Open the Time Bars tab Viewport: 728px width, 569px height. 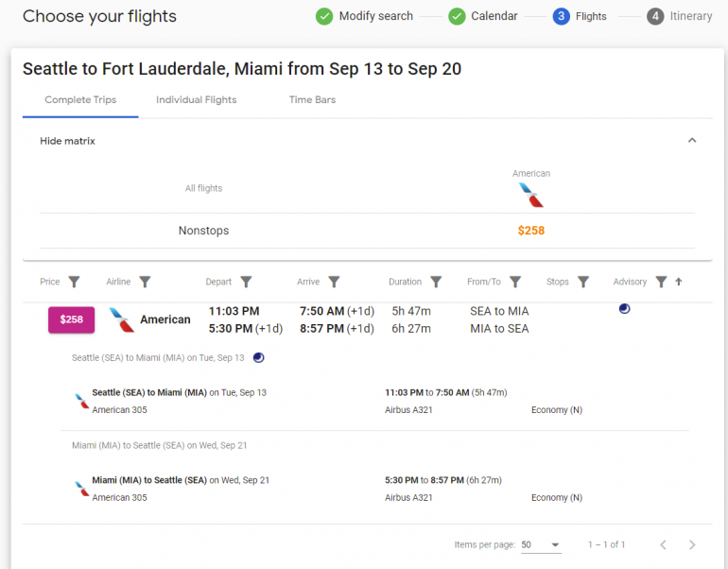click(312, 100)
